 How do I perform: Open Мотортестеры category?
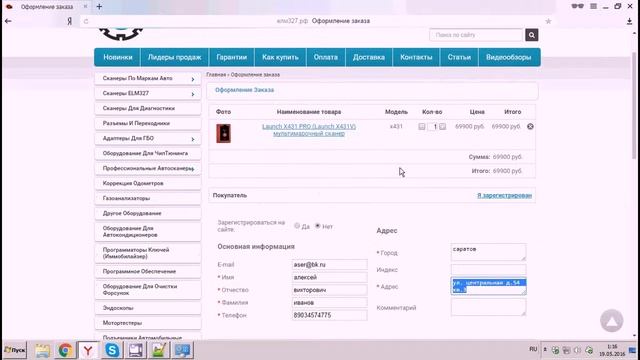pos(148,323)
